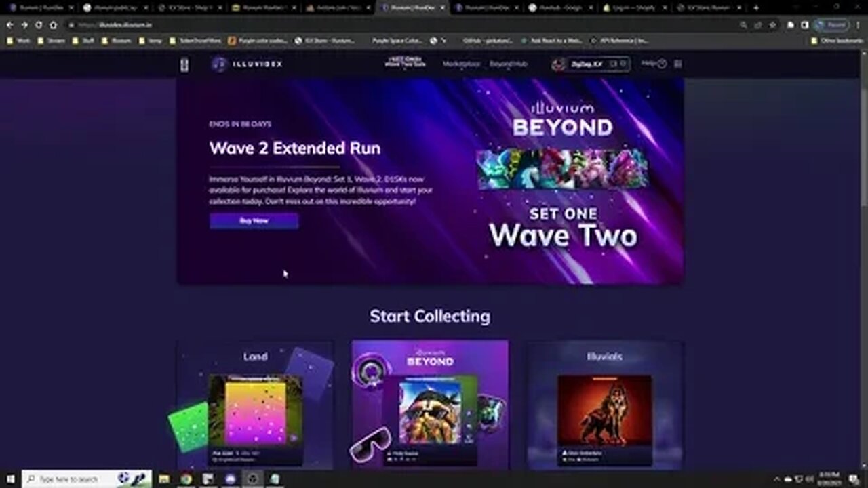Click the Windows taskbar search box

(x=87, y=479)
